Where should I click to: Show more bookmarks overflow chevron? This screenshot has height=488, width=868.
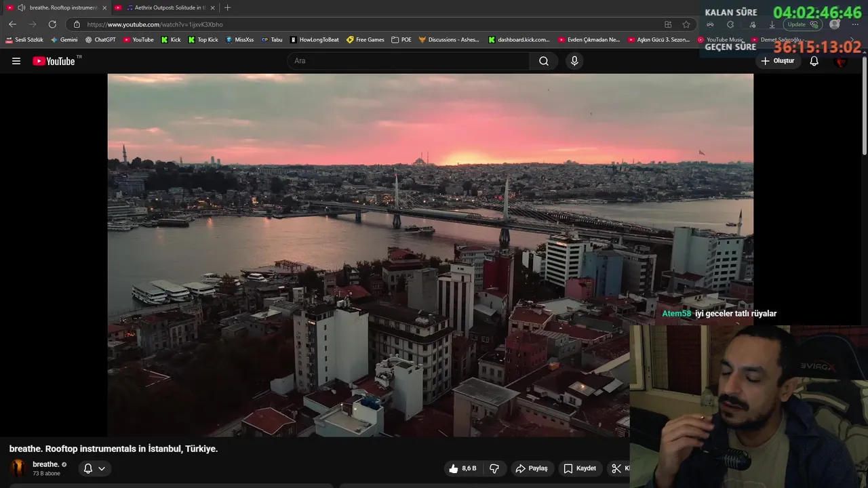pyautogui.click(x=852, y=39)
